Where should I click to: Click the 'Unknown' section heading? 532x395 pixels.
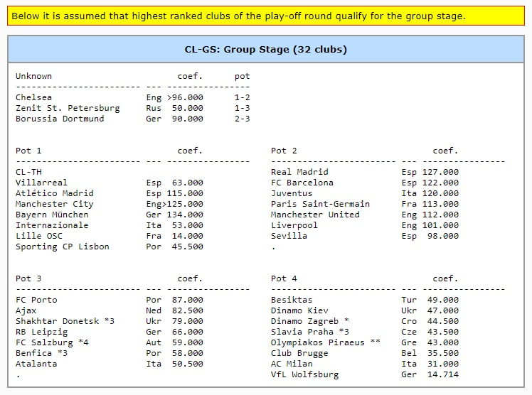(33, 76)
